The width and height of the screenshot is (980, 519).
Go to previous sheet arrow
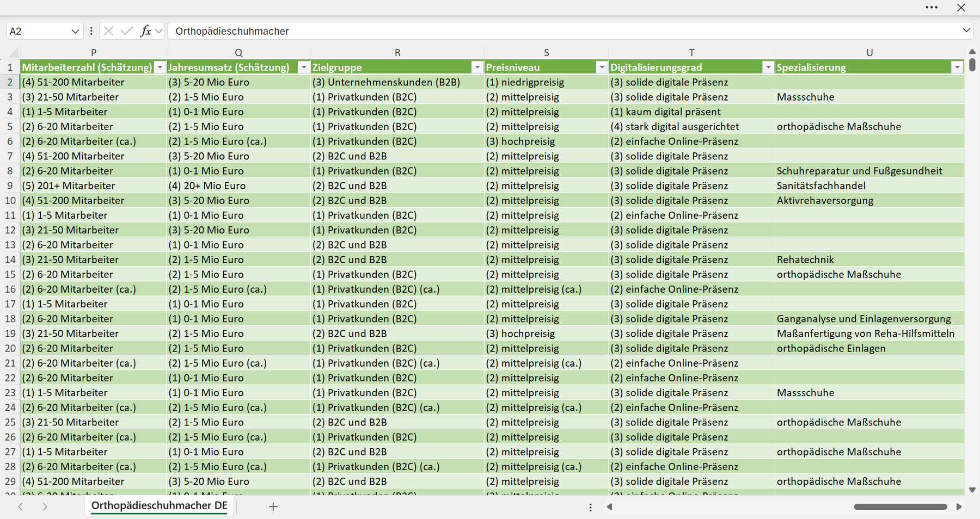(21, 506)
